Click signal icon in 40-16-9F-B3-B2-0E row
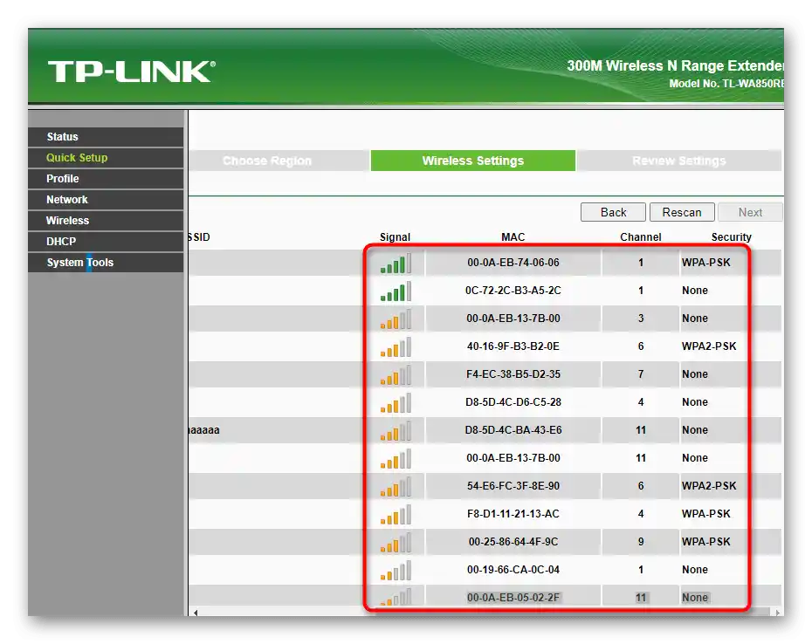 coord(396,346)
